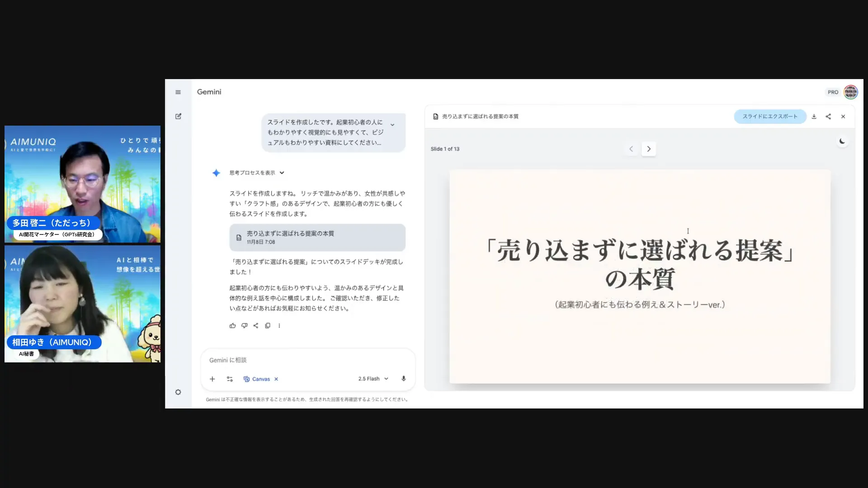
Task: Rate the response with thumbs down
Action: click(244, 325)
